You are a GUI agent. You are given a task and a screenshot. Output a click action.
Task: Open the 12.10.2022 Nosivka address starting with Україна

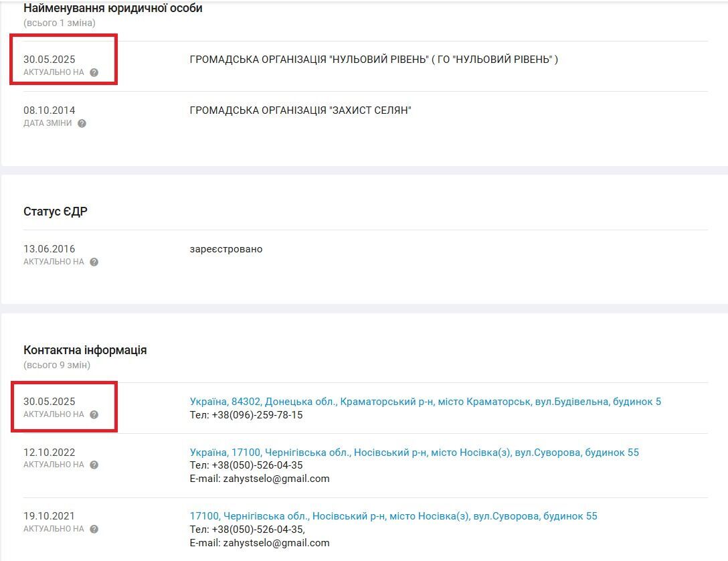[x=414, y=453]
